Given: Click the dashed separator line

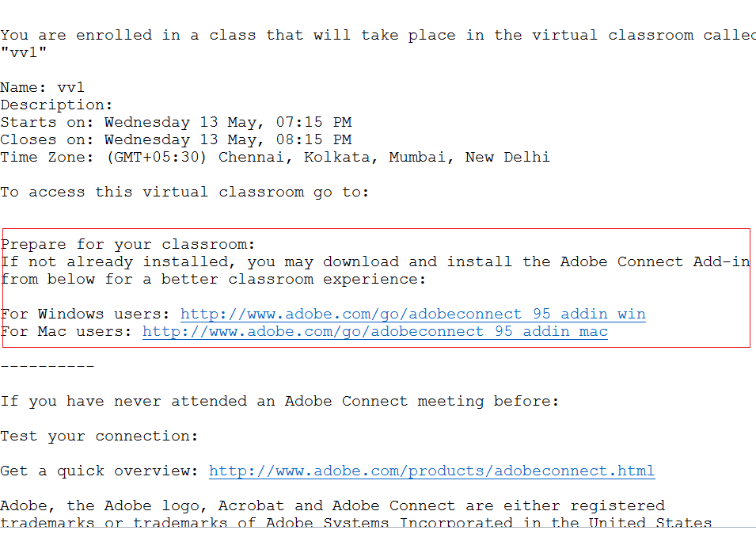Looking at the screenshot, I should point(47,366).
